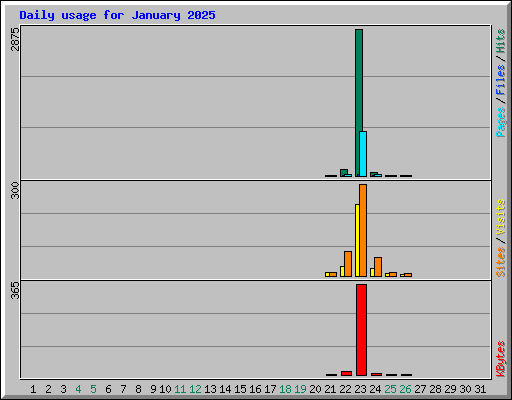Click day 23 on the x-axis
Screen dimensions: 512x400
[360, 389]
